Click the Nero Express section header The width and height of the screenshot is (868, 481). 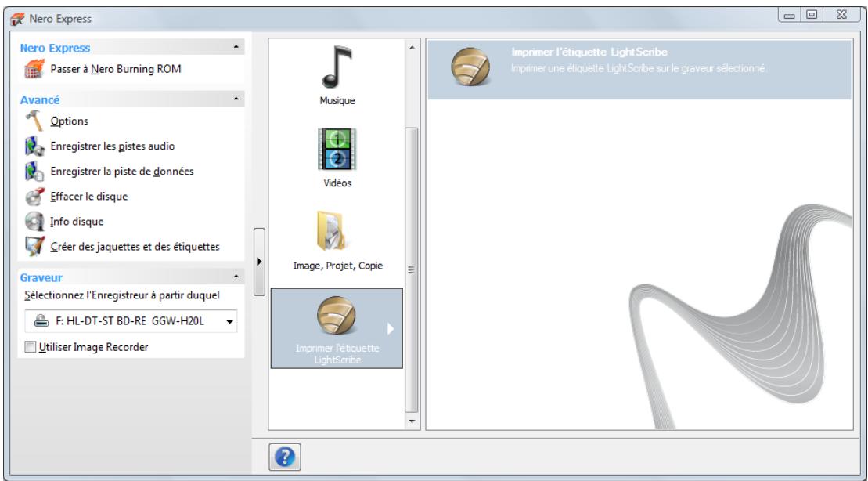point(131,48)
